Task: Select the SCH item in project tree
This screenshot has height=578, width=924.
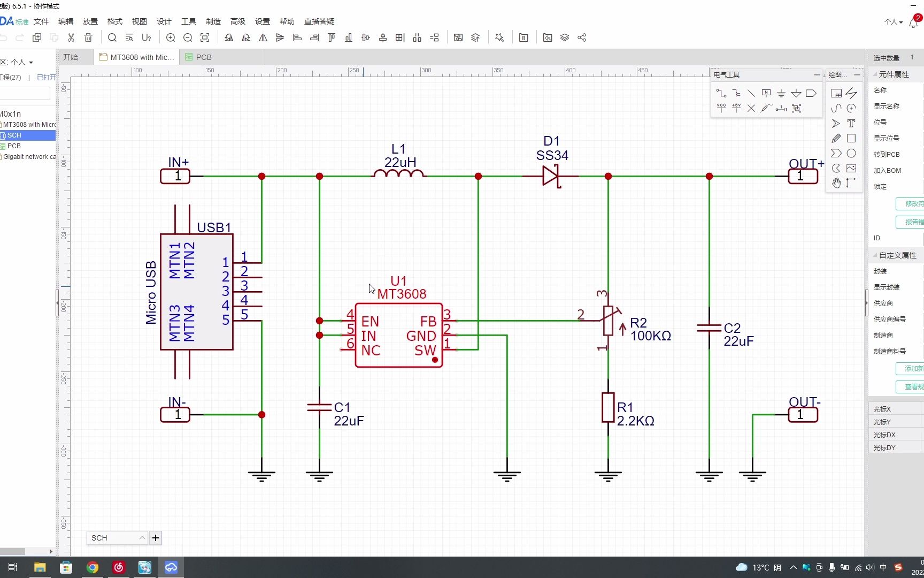Action: click(x=28, y=135)
